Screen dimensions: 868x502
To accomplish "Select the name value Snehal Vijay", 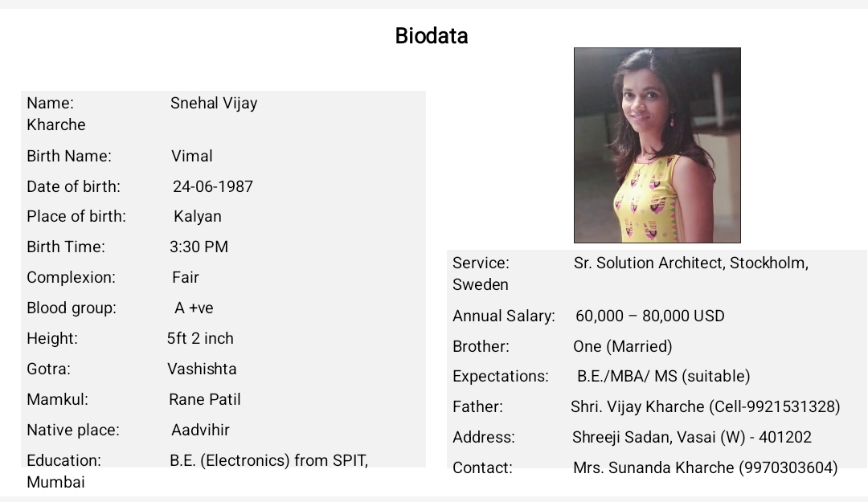I will (214, 104).
